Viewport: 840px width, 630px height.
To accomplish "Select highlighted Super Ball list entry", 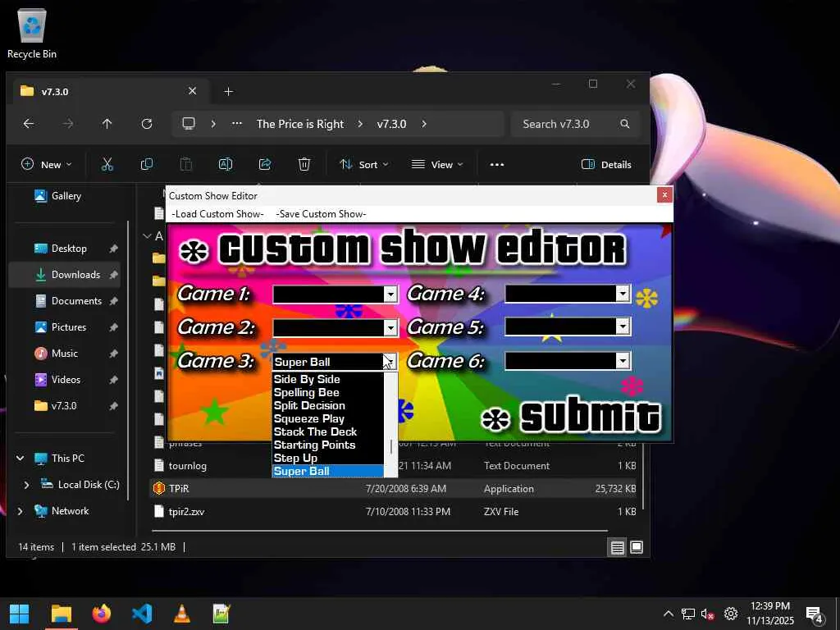I will pos(328,472).
